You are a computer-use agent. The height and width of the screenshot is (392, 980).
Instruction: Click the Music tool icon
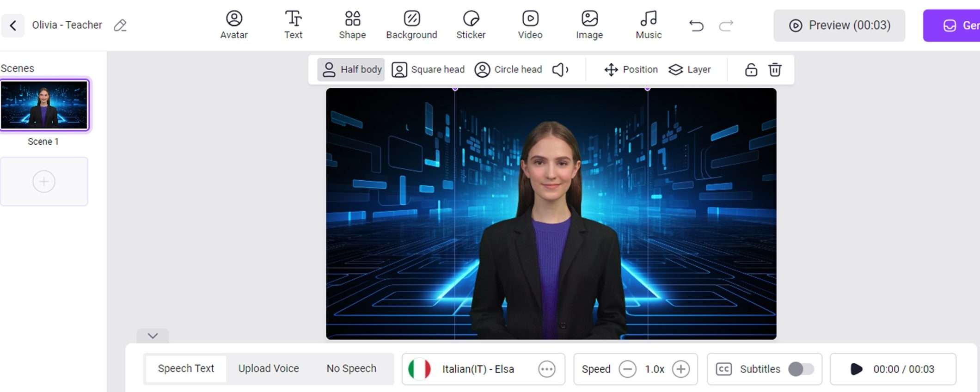[649, 19]
